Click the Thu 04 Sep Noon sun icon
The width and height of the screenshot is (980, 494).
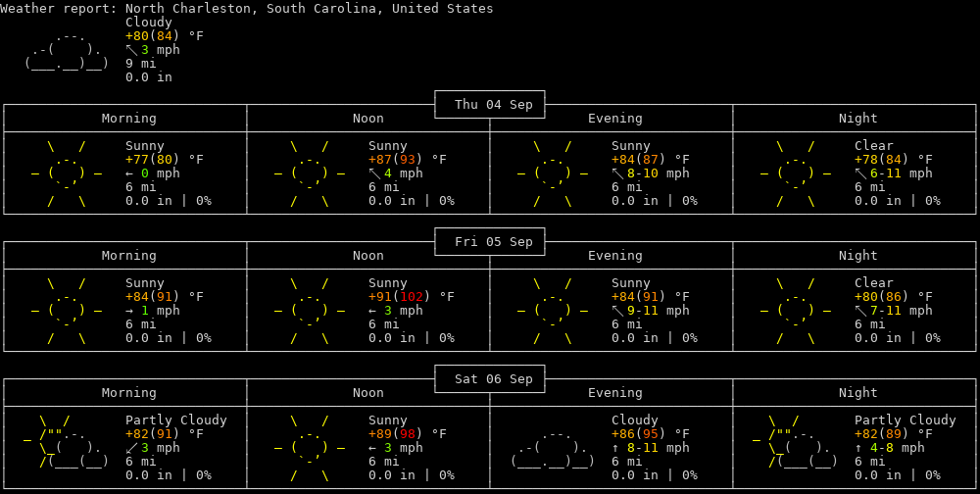310,173
